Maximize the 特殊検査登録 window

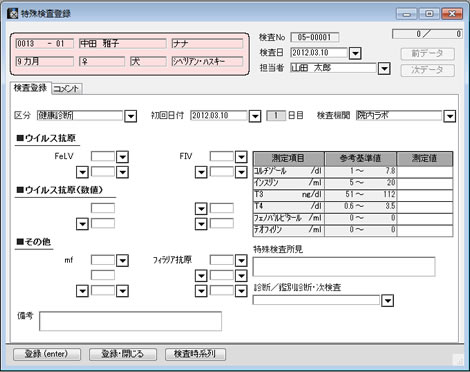click(x=429, y=14)
